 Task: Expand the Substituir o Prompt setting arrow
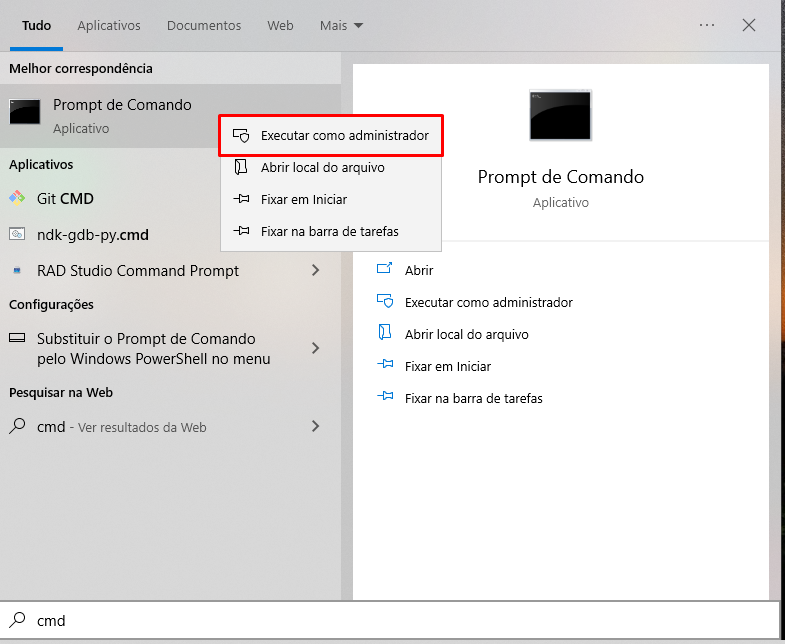(315, 348)
